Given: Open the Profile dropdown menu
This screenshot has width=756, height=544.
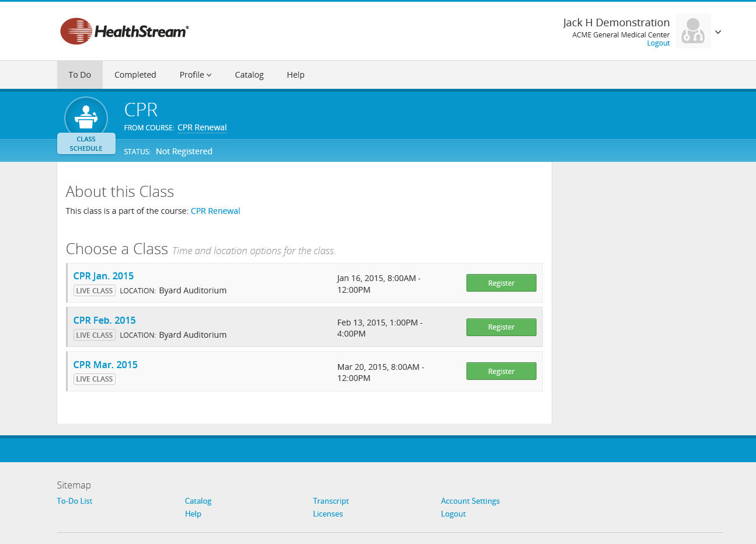Looking at the screenshot, I should 196,75.
